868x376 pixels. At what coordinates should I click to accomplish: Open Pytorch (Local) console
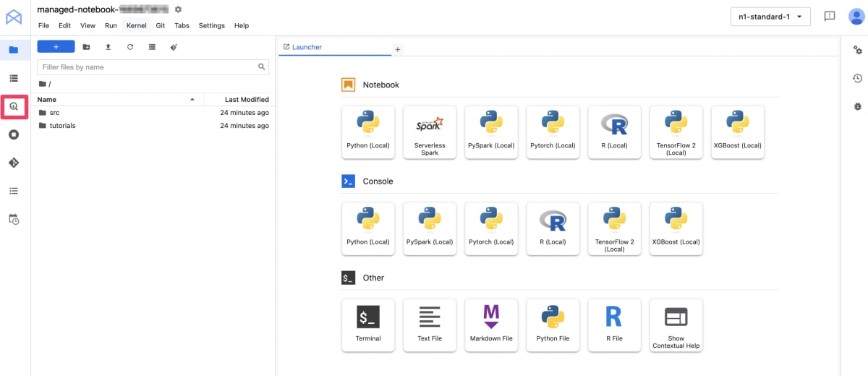pyautogui.click(x=491, y=228)
